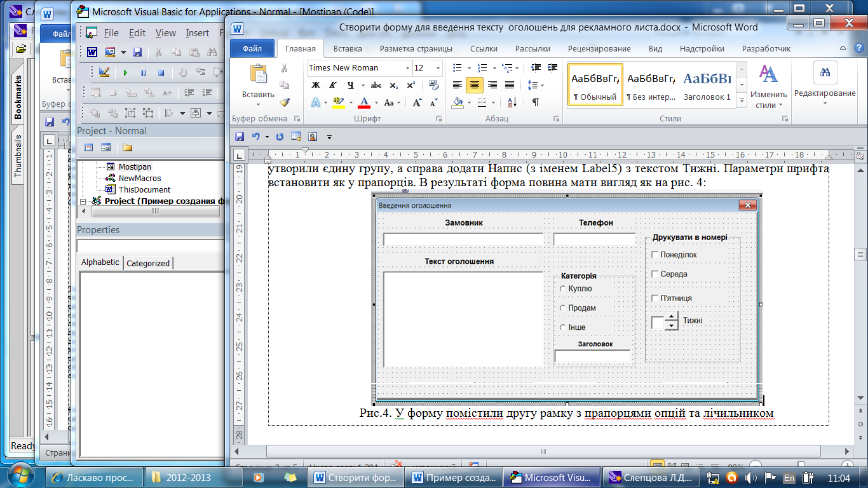Toggle strikethrough abc formatting

click(376, 85)
